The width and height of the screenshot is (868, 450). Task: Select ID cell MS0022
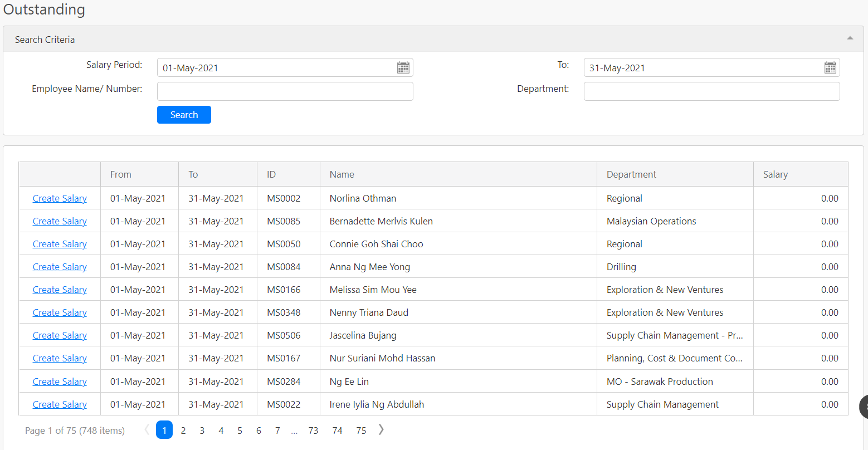point(289,404)
